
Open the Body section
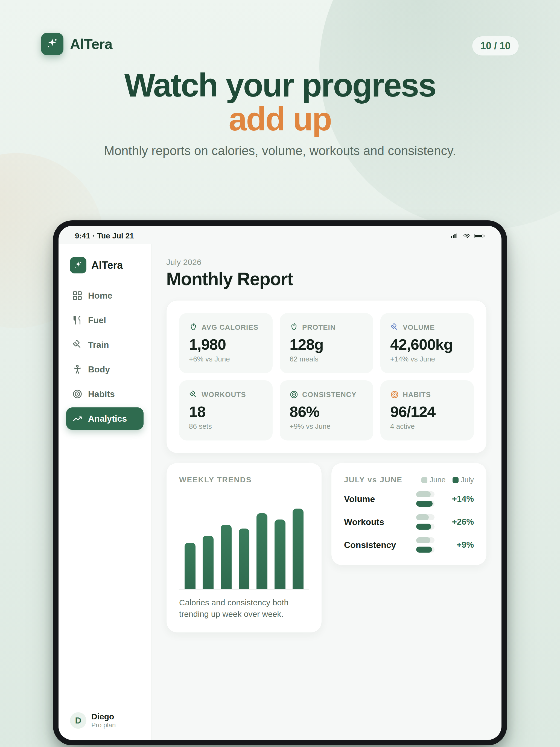(105, 369)
